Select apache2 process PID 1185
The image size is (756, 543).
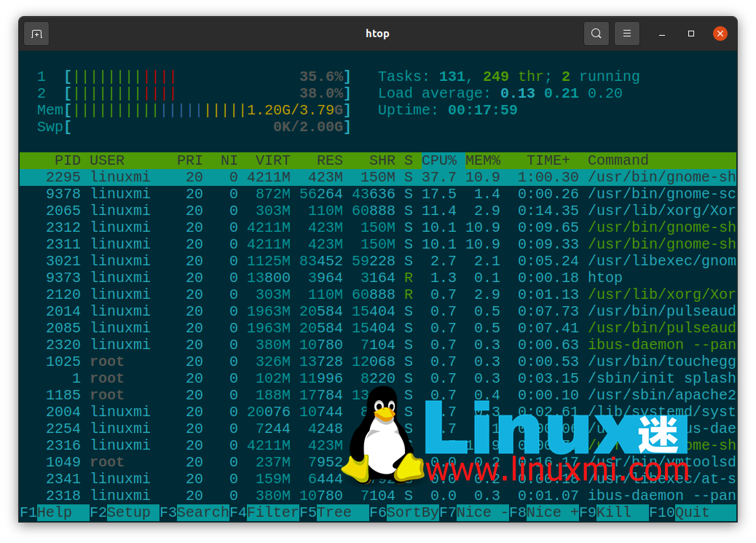coord(378,395)
